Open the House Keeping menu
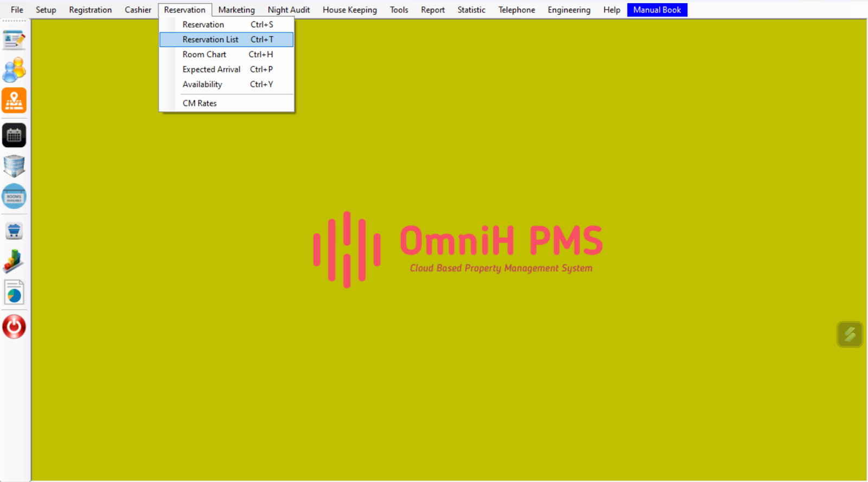Screen dimensions: 868x482 pyautogui.click(x=350, y=10)
